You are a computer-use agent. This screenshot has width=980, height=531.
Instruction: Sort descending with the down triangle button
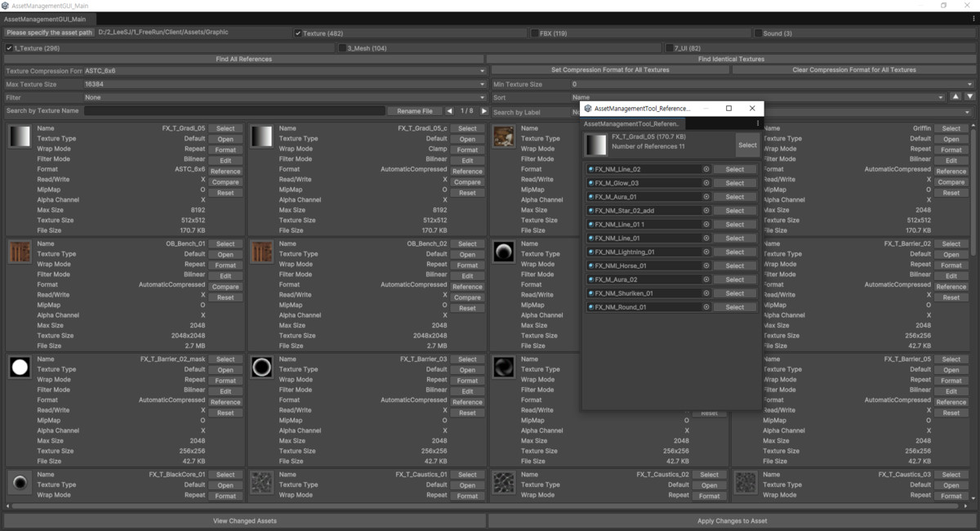(969, 97)
